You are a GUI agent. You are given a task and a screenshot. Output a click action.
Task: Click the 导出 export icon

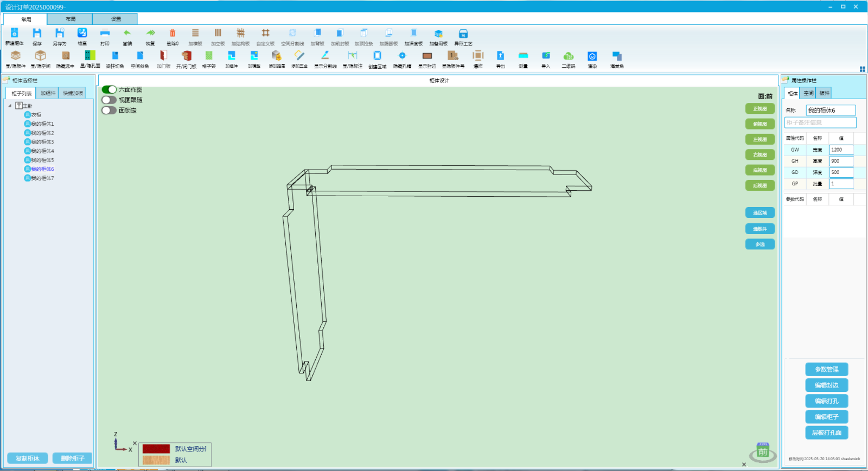coord(501,55)
